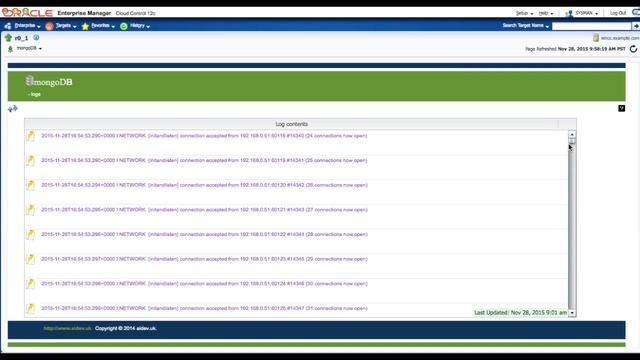Image resolution: width=640 pixels, height=360 pixels.
Task: Refresh the page with the circular arrow icon
Action: tap(633, 49)
